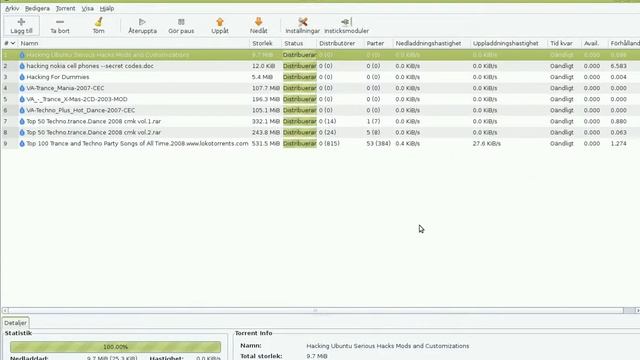This screenshot has width=640, height=360.
Task: Click torrent icon of Top 50 Techno vol.1.rar
Action: point(22,121)
